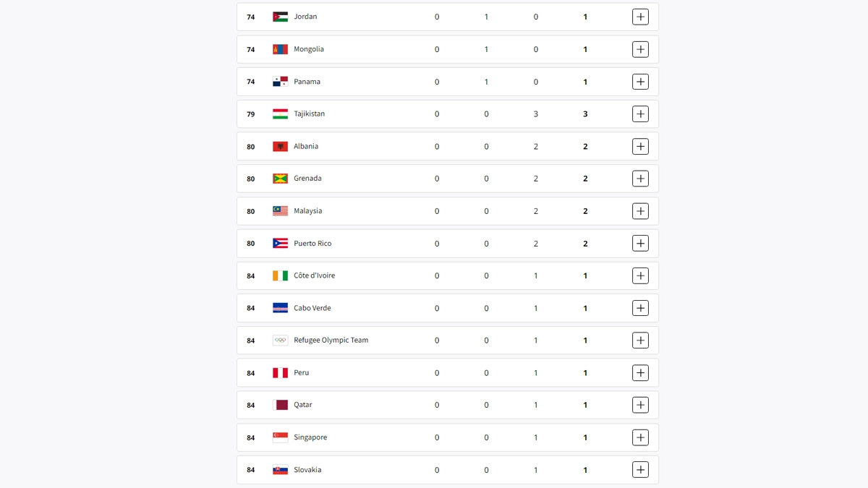Expand the Puerto Rico row
868x488 pixels.
[640, 244]
